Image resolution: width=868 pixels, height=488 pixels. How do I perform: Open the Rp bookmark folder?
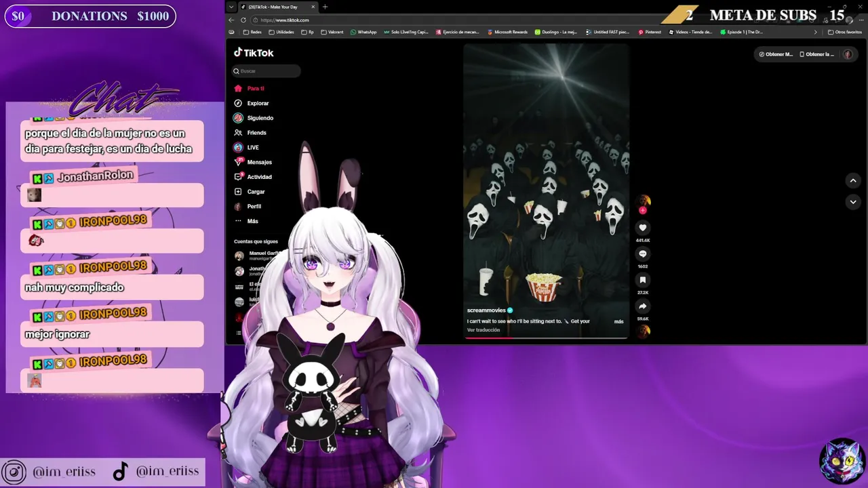[x=307, y=32]
